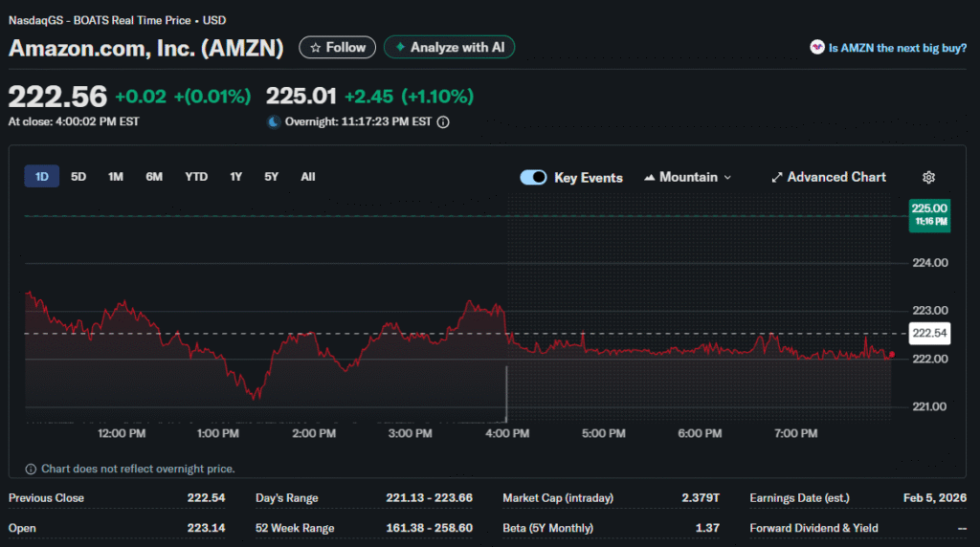Viewport: 980px width, 547px height.
Task: Open chart settings gear icon
Action: coord(928,178)
